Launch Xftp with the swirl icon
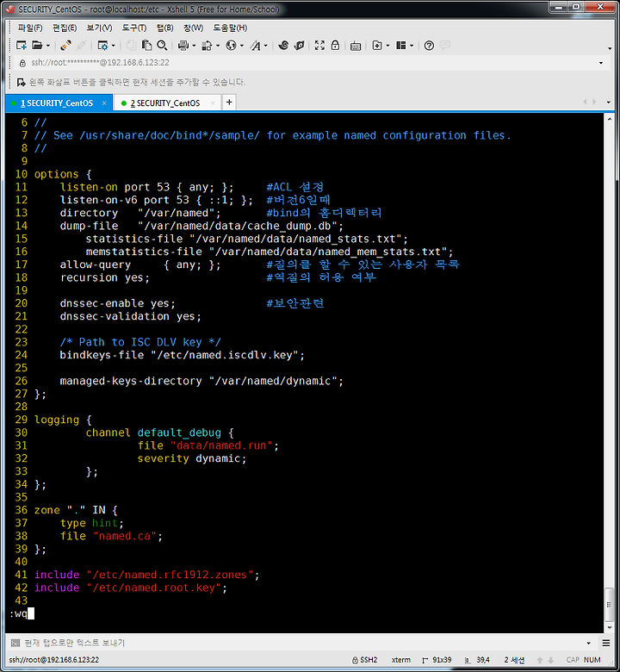 point(283,46)
